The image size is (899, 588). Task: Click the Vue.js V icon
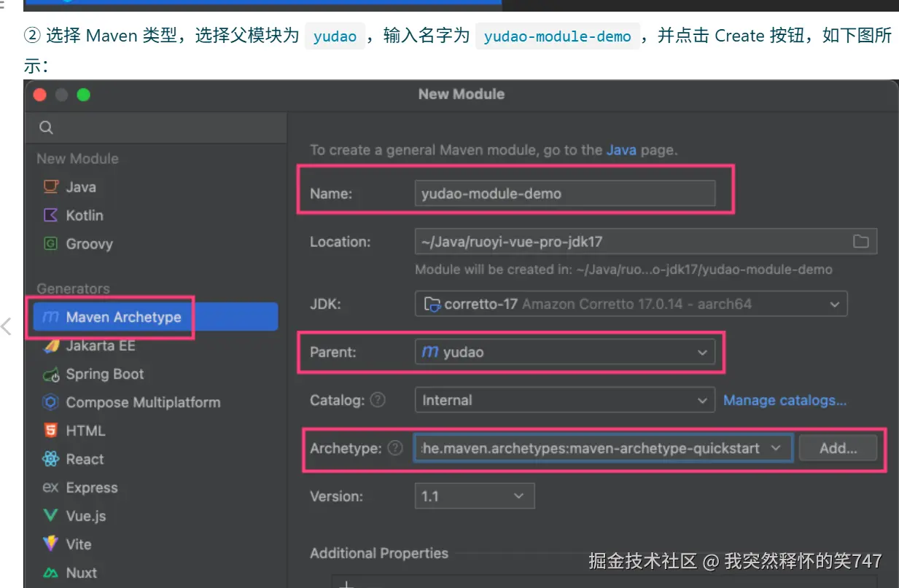(50, 516)
